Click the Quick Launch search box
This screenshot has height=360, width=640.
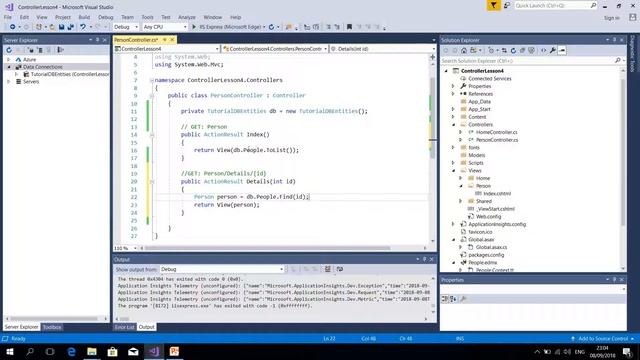pyautogui.click(x=555, y=5)
